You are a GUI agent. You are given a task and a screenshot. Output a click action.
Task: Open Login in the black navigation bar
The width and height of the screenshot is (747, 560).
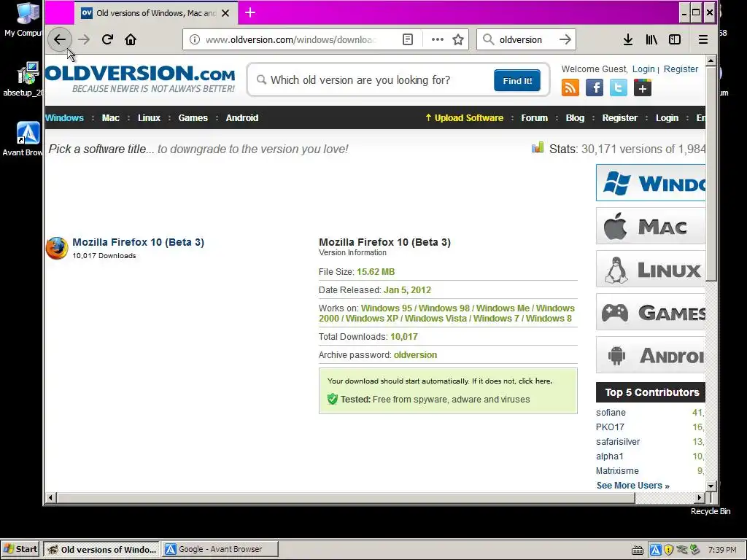point(667,118)
